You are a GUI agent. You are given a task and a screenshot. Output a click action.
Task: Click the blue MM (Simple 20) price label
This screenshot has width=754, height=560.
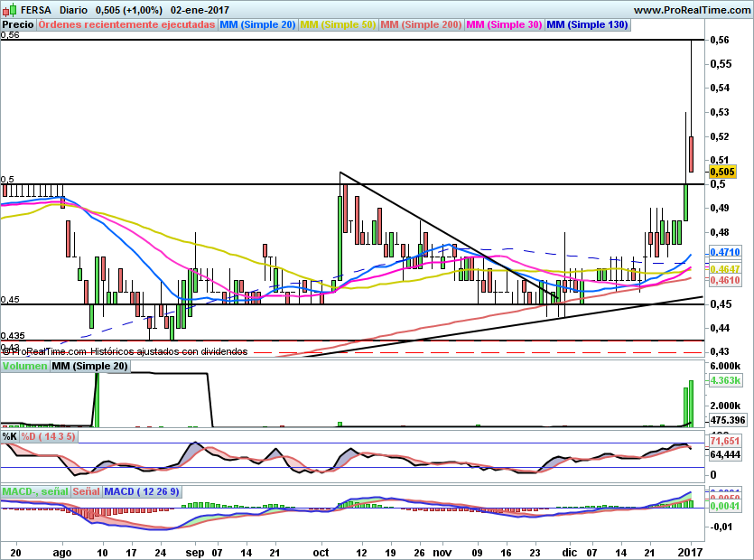[257, 24]
